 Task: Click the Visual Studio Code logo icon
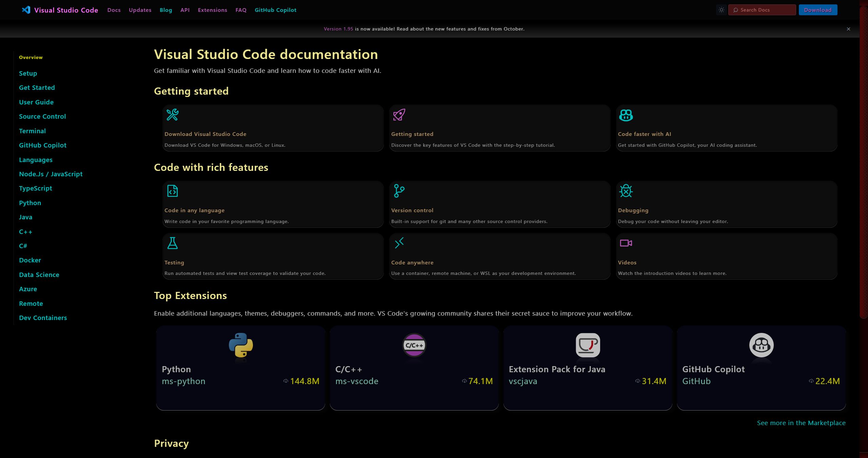(x=26, y=10)
